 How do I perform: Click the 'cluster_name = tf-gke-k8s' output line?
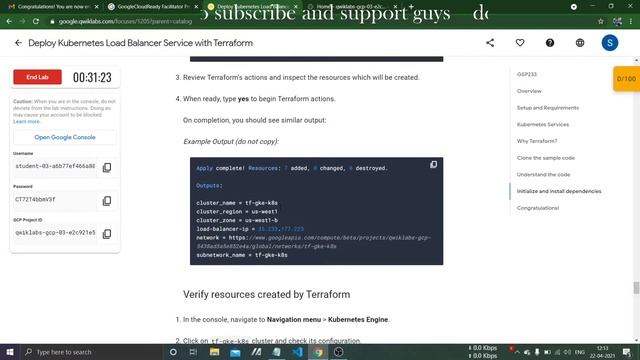[237, 203]
